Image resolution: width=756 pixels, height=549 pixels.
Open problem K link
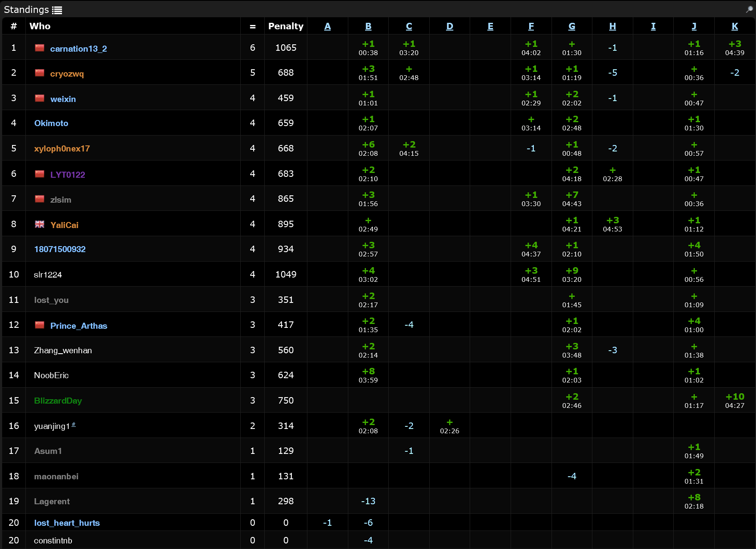pyautogui.click(x=735, y=26)
